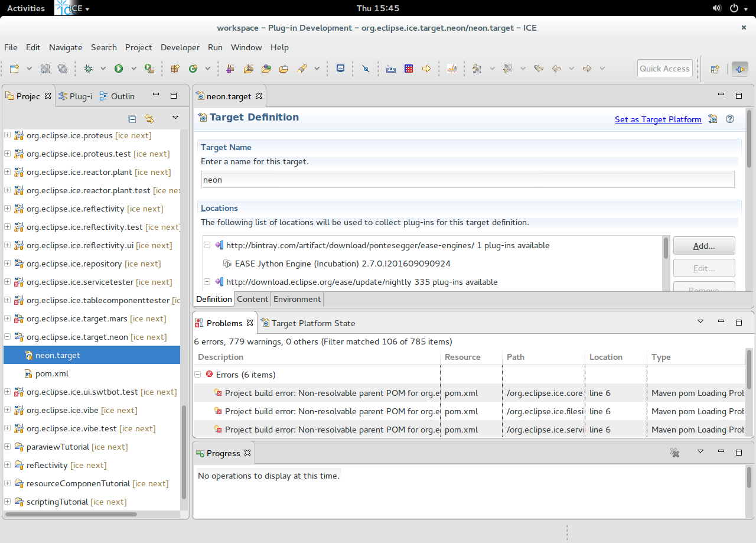This screenshot has width=756, height=543.
Task: Click the monitor display toolbar icon
Action: coord(340,69)
